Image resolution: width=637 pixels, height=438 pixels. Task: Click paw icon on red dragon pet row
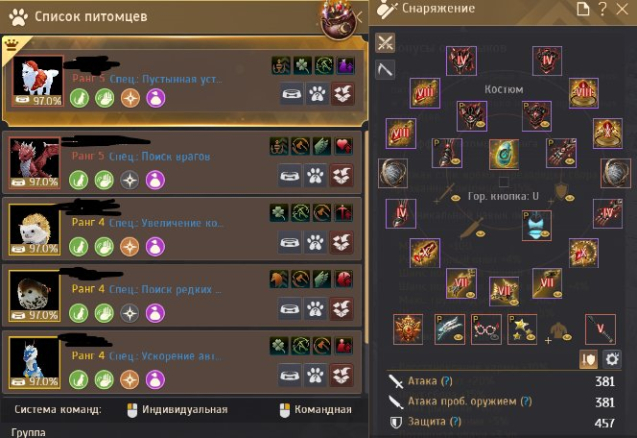315,176
